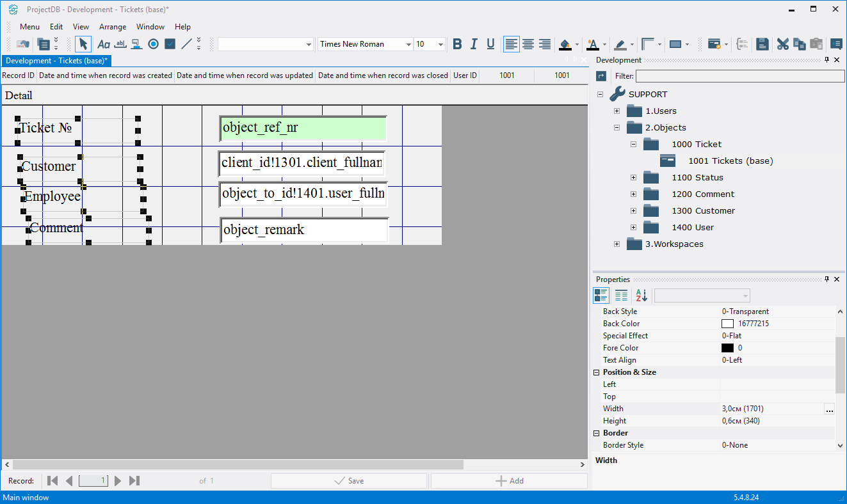Screen dimensions: 847x504
Task: Pick the Label (Aa) control tool
Action: [x=103, y=44]
